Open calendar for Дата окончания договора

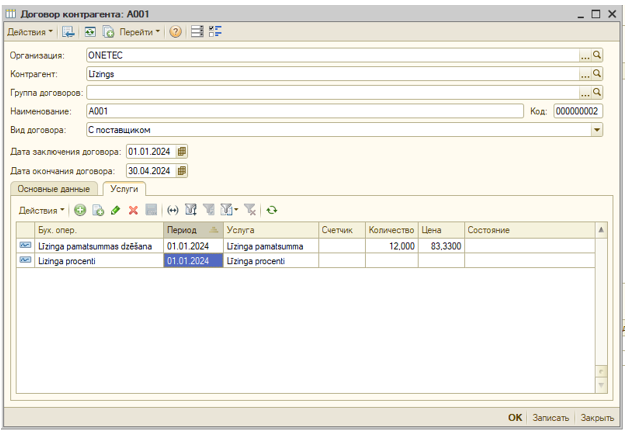pyautogui.click(x=182, y=171)
